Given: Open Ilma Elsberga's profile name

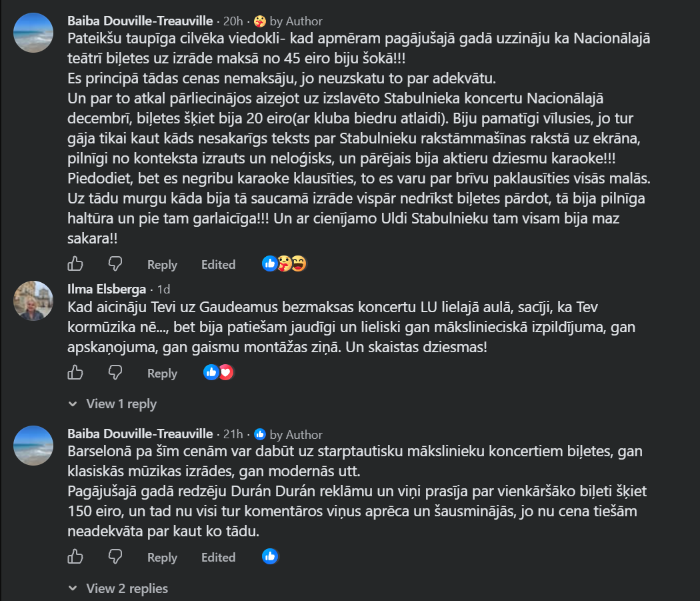Looking at the screenshot, I should (x=107, y=289).
